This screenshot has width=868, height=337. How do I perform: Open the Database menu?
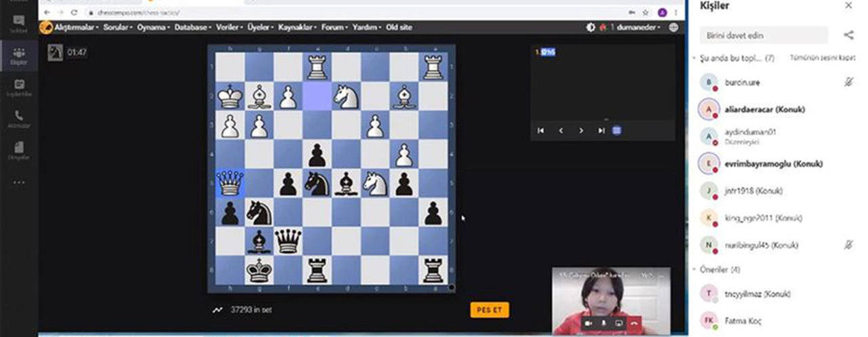click(193, 27)
